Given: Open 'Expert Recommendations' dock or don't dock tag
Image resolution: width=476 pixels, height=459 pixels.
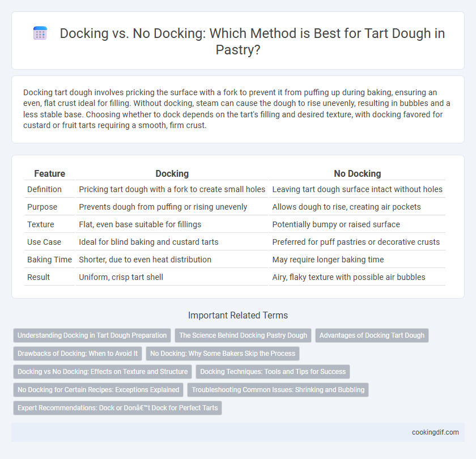Looking at the screenshot, I should (117, 408).
